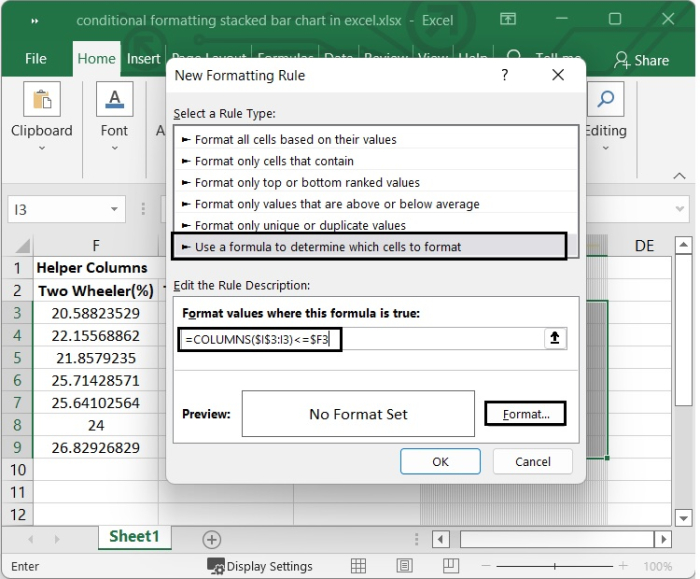Click the formula input field
Viewport: 700px width, 579px height.
pos(362,339)
